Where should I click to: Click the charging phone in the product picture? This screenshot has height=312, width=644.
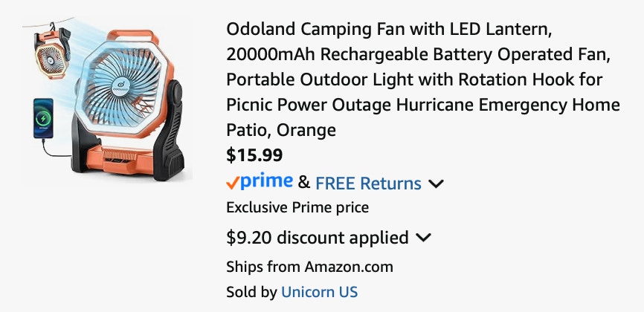point(43,118)
